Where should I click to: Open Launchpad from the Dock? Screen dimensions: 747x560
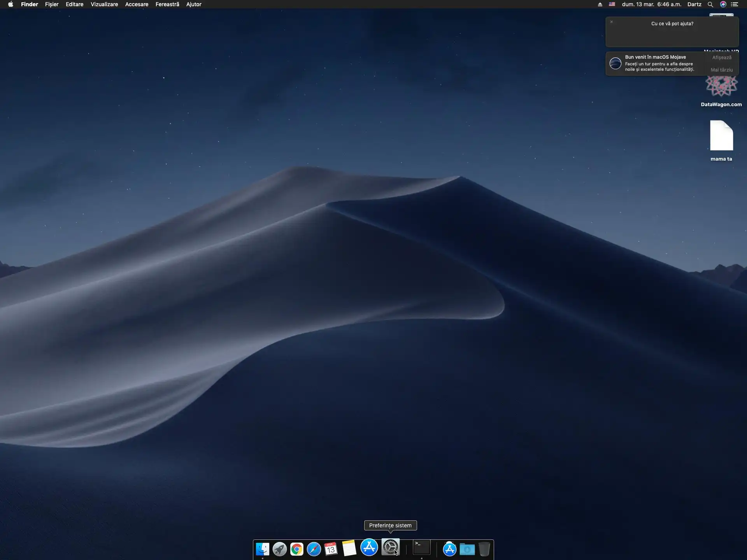[x=279, y=549]
